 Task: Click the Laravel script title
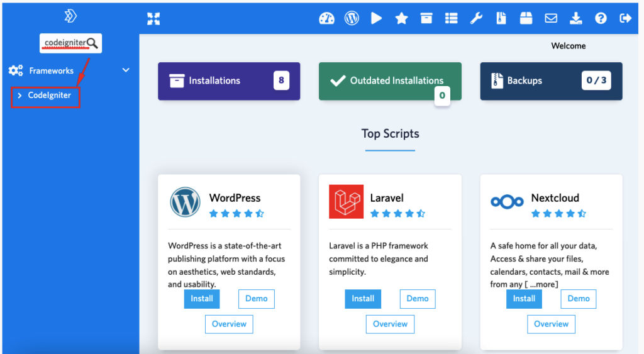[x=387, y=198]
